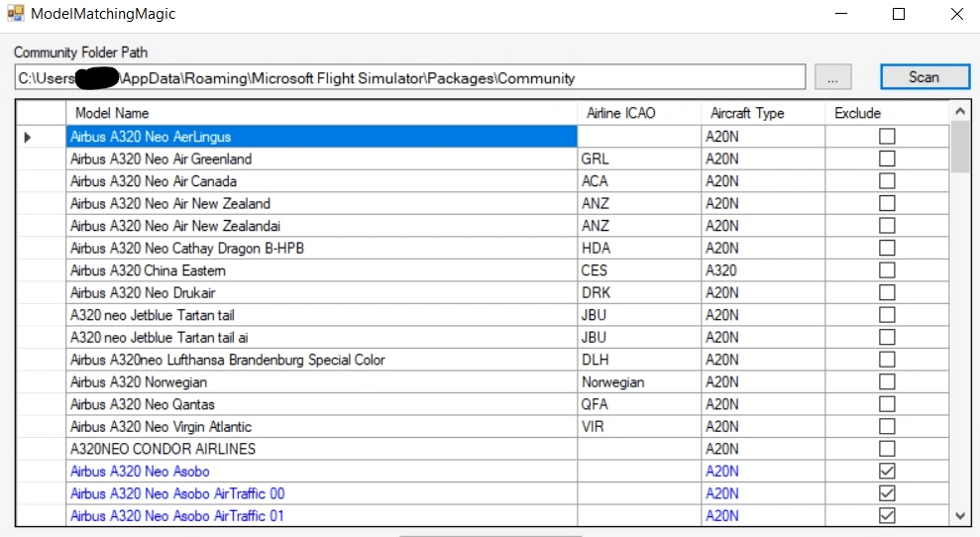Click the Community Folder Path input field
The width and height of the screenshot is (980, 537).
410,77
